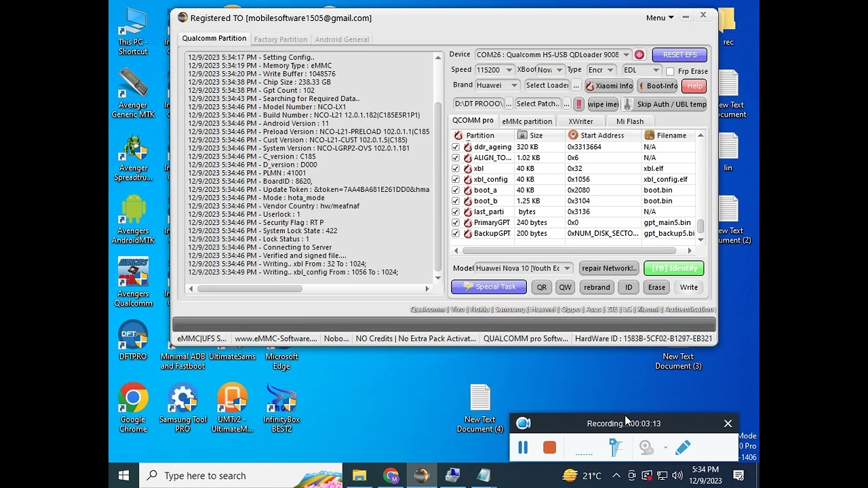Open the Type Encr dropdown
Viewport: 868px width, 488px height.
click(x=601, y=70)
